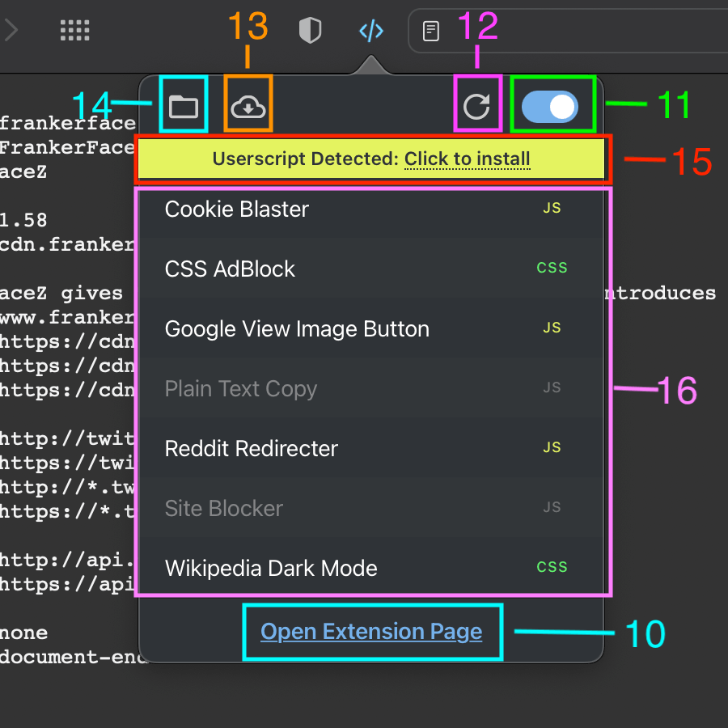Click the JS label beside Cookie Blaster
Image resolution: width=728 pixels, height=728 pixels.
552,208
